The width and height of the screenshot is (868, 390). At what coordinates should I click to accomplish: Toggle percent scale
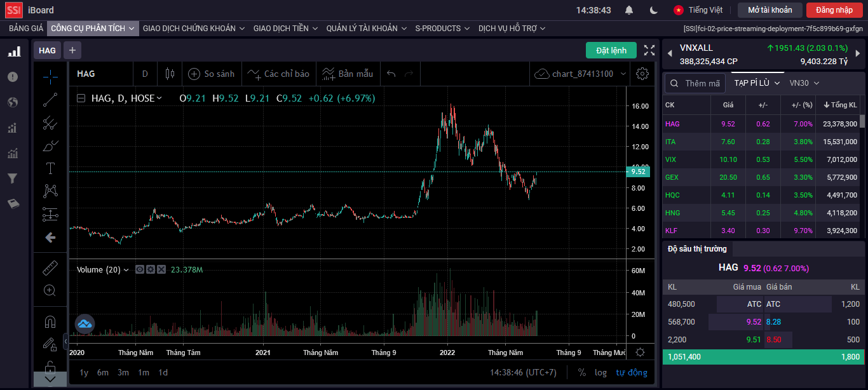tap(582, 373)
